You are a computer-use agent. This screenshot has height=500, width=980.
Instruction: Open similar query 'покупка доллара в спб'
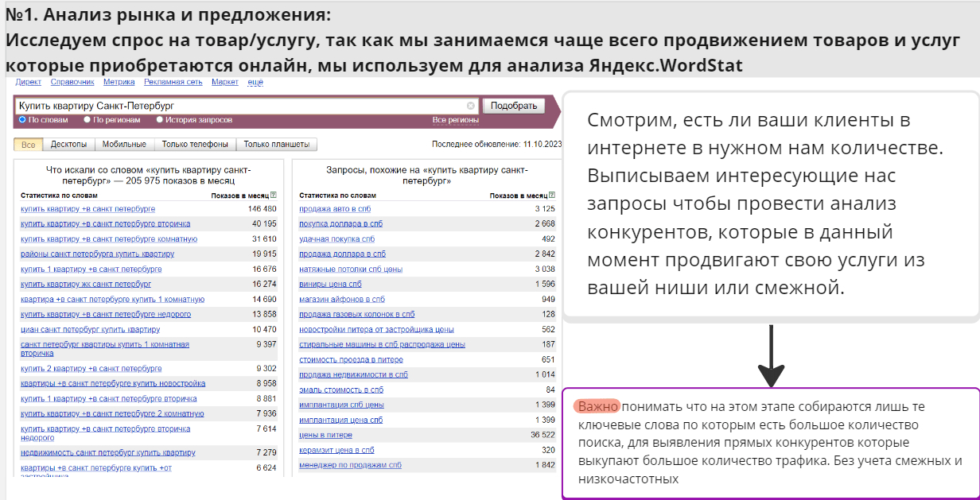tap(341, 223)
